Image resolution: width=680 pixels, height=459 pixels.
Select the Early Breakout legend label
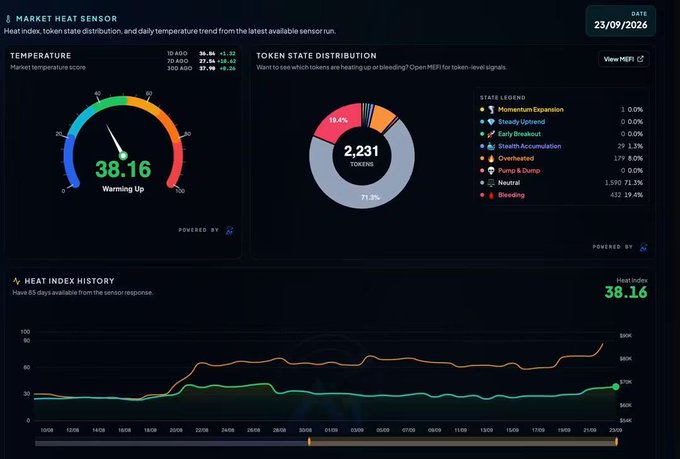519,134
